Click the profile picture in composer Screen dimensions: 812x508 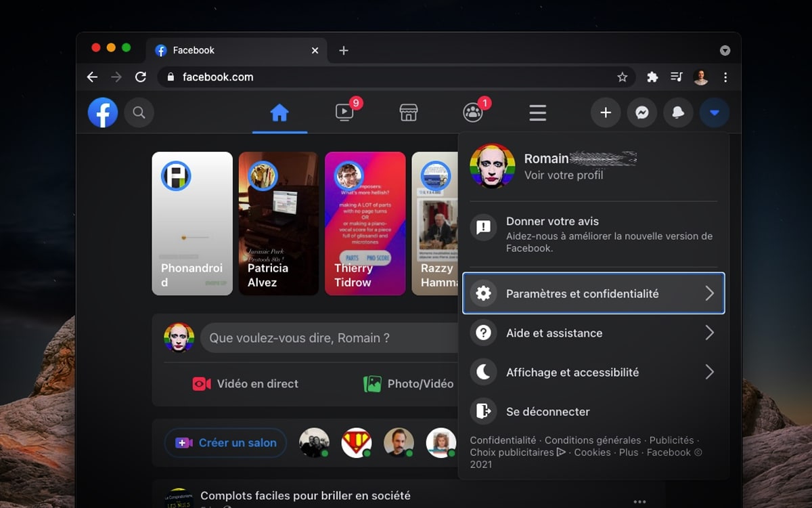pos(179,338)
